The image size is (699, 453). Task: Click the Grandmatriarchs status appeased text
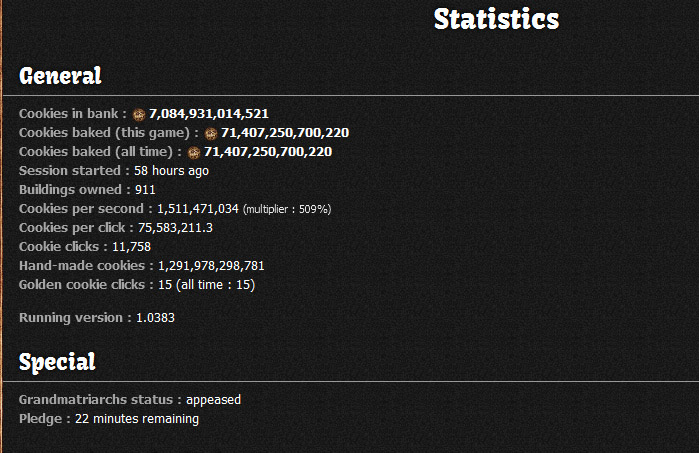(130, 400)
